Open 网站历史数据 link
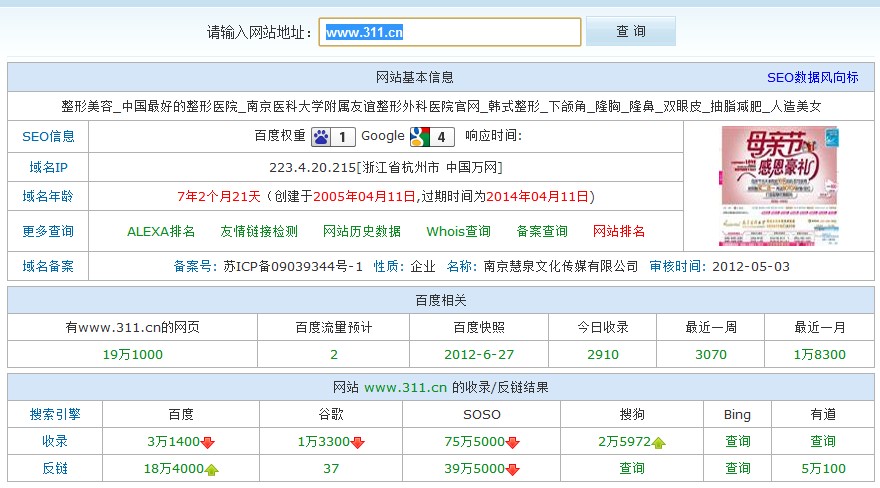This screenshot has width=880, height=488. [362, 231]
